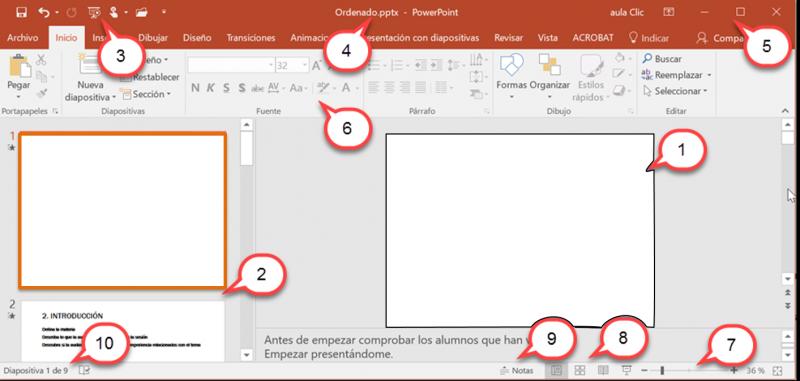Viewport: 800px width, 381px height.
Task: Click the Pegar paste icon
Action: coord(19,66)
